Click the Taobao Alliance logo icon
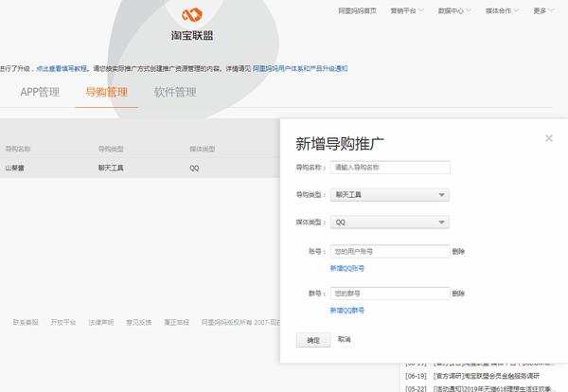The width and height of the screenshot is (568, 392). pos(192,15)
